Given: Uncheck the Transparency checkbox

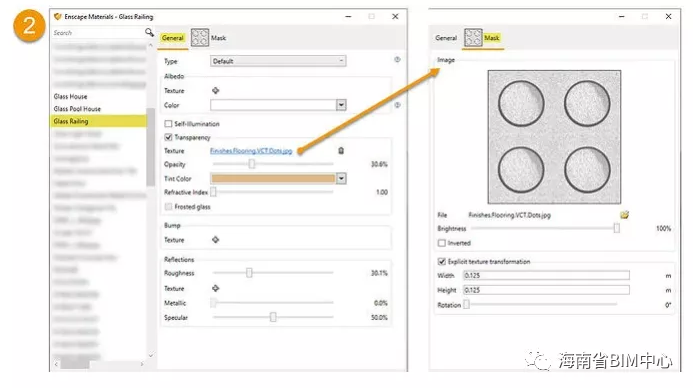Looking at the screenshot, I should pyautogui.click(x=168, y=137).
